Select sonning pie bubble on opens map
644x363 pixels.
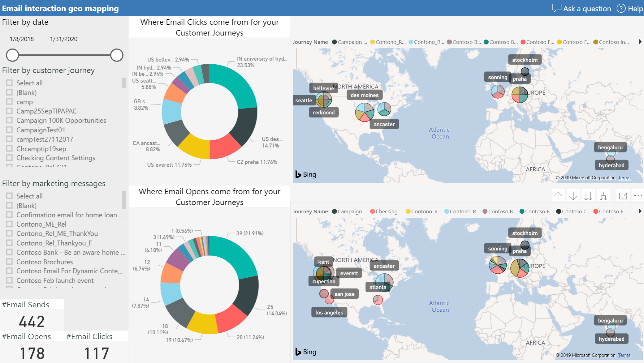click(498, 265)
